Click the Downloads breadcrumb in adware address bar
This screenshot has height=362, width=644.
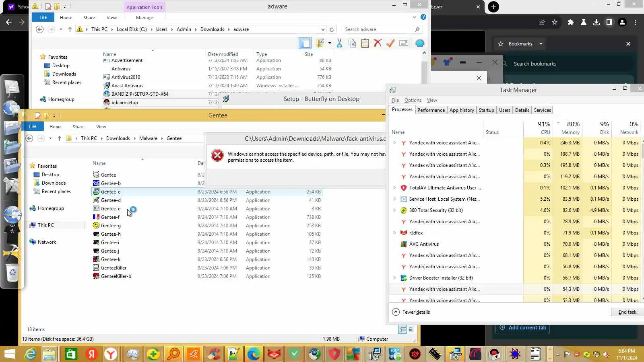point(212,29)
